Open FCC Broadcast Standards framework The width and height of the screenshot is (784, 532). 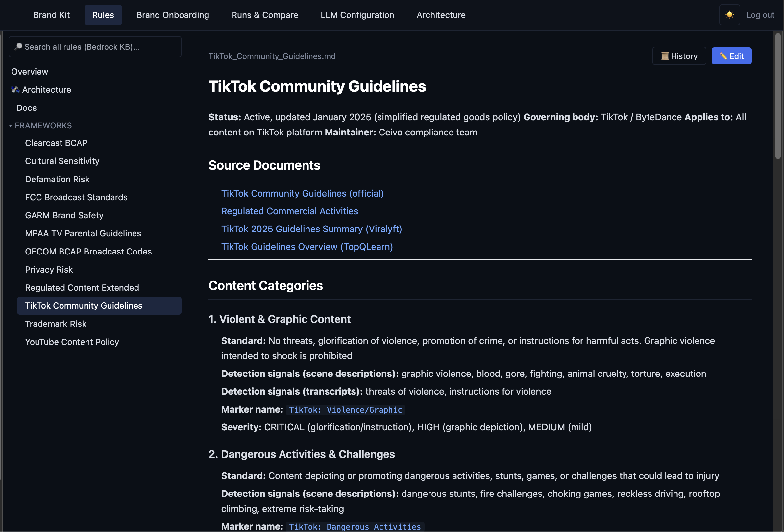(x=99, y=197)
